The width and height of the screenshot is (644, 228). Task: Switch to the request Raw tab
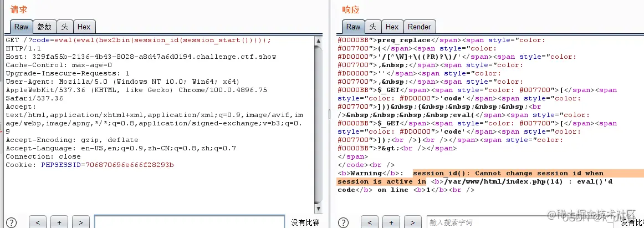click(x=22, y=27)
